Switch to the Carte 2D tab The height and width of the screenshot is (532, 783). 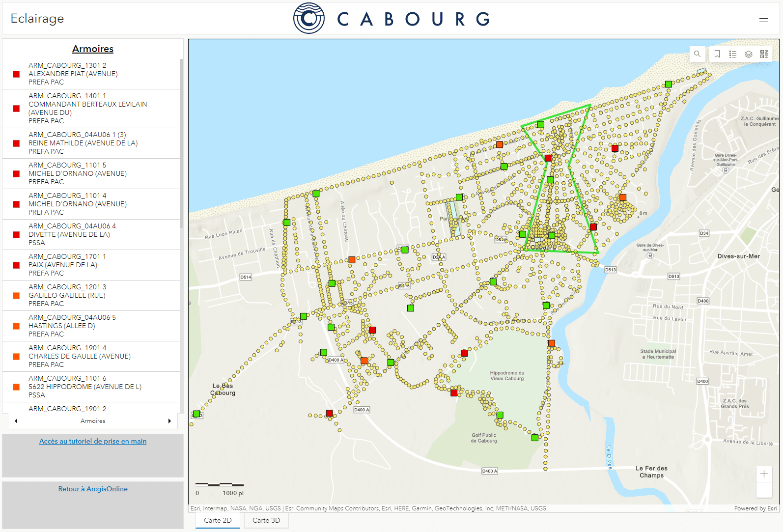click(218, 520)
